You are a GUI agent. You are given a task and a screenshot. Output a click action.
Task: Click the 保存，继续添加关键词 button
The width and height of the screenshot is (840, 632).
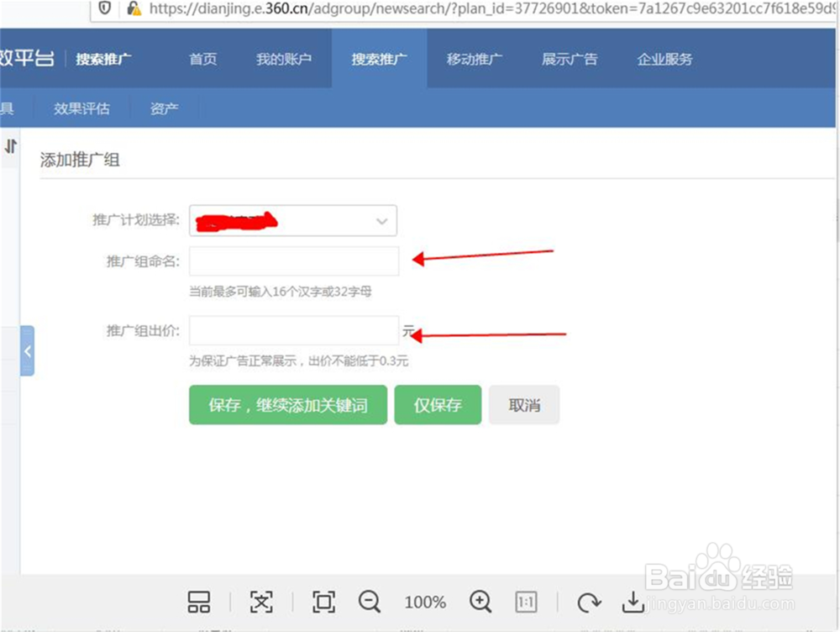pyautogui.click(x=288, y=404)
